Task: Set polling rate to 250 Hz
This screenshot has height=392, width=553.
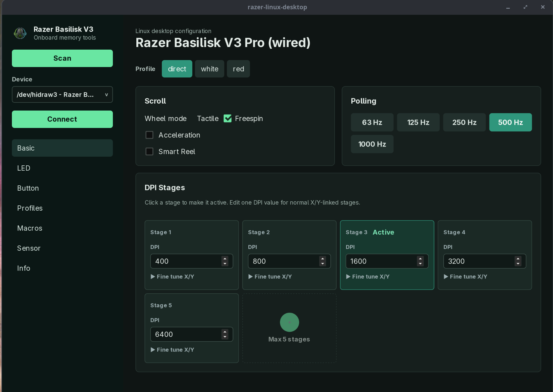Action: 465,122
